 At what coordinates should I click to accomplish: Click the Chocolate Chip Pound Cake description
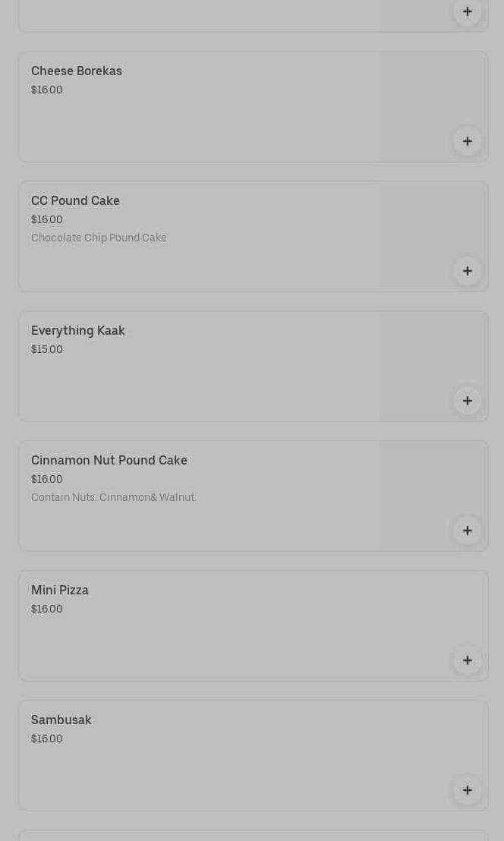99,238
